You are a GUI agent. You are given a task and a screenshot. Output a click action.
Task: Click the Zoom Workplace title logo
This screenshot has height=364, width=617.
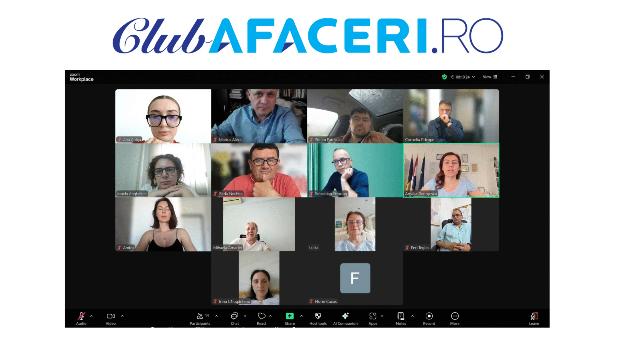point(81,77)
